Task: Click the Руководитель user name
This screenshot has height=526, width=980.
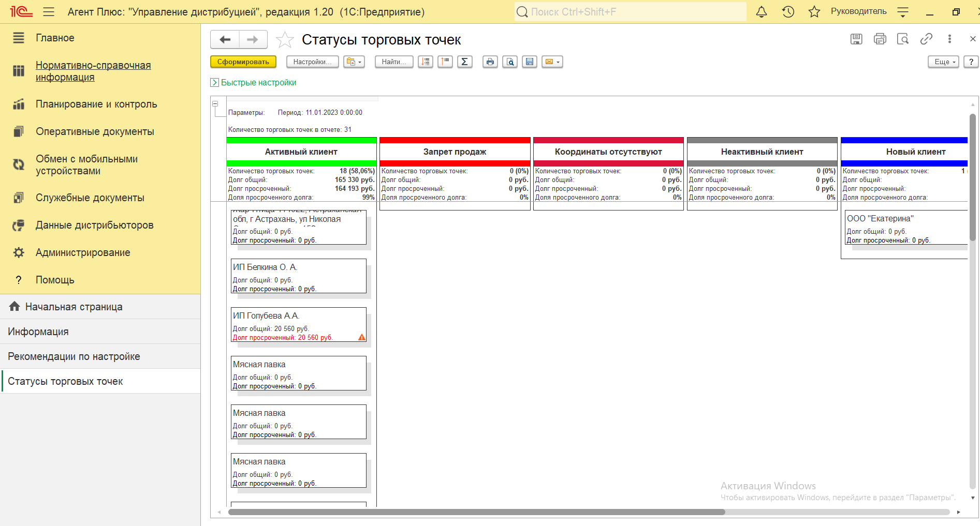Action: pos(858,11)
